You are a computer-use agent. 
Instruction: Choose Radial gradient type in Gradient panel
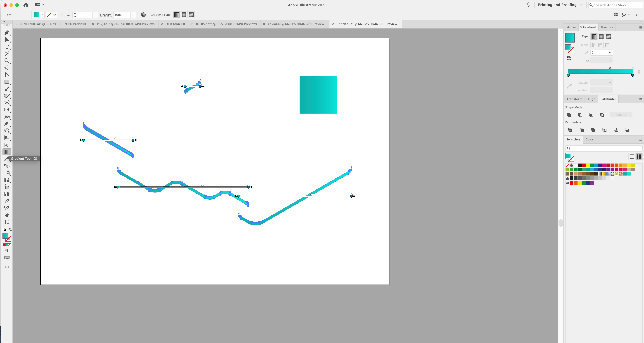point(601,37)
